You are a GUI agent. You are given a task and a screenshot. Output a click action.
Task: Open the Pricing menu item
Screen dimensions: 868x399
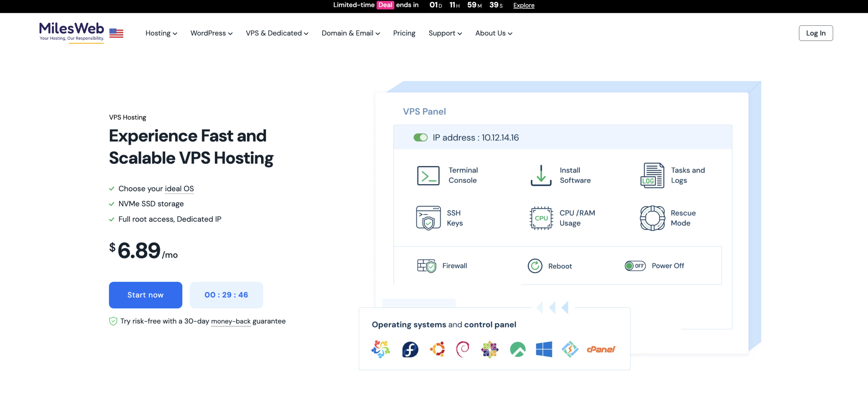(x=404, y=33)
